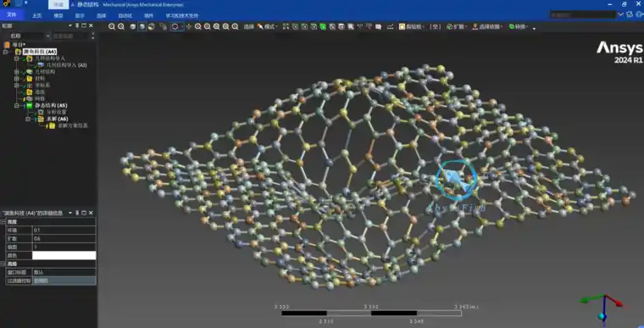Expand the 材料 tree node
The image size is (644, 328).
[x=17, y=79]
